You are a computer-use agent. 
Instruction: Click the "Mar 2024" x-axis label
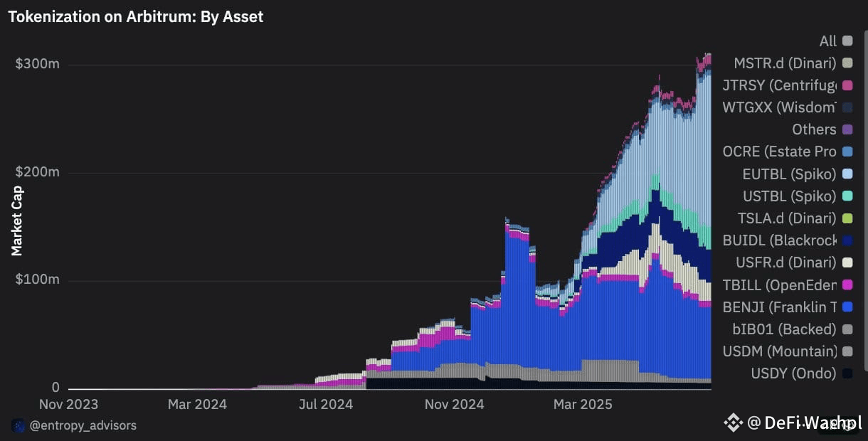point(197,404)
